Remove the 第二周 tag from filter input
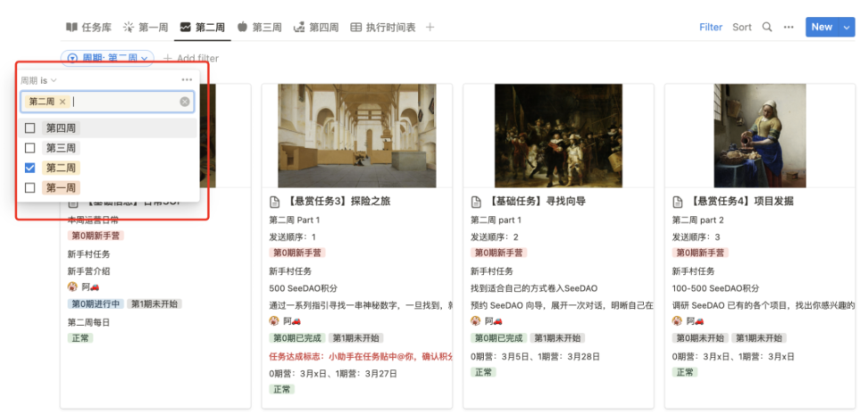 (62, 102)
